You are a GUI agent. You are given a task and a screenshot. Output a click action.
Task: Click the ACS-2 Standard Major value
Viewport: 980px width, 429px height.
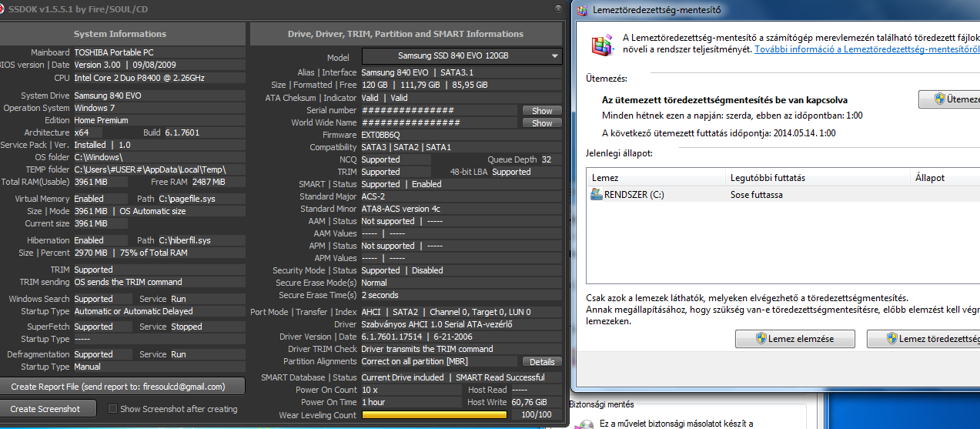click(x=374, y=196)
